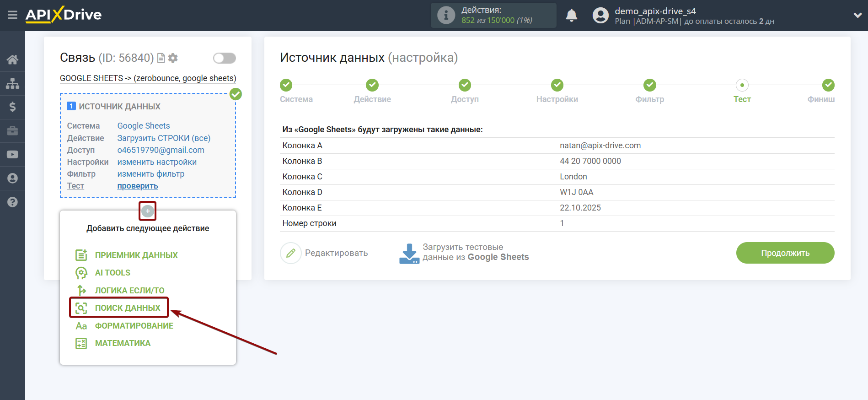Click the 22.10.2025 value
Image resolution: width=868 pixels, height=400 pixels.
[580, 208]
